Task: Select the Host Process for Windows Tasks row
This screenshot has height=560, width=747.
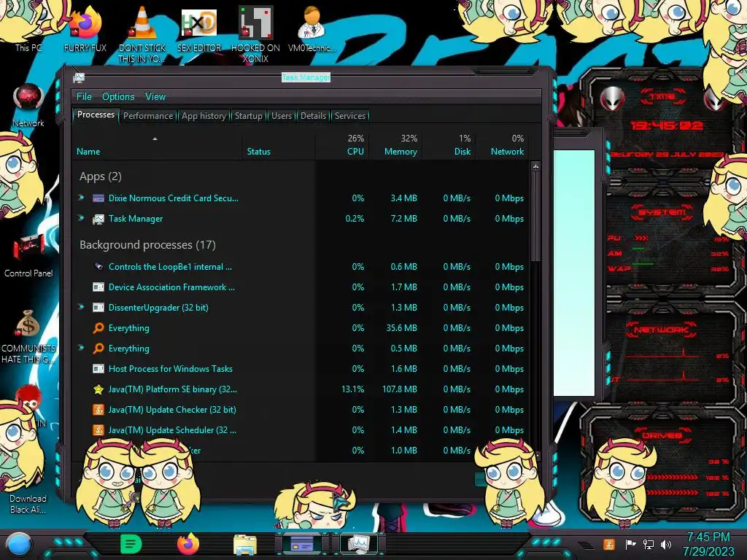Action: pos(300,368)
